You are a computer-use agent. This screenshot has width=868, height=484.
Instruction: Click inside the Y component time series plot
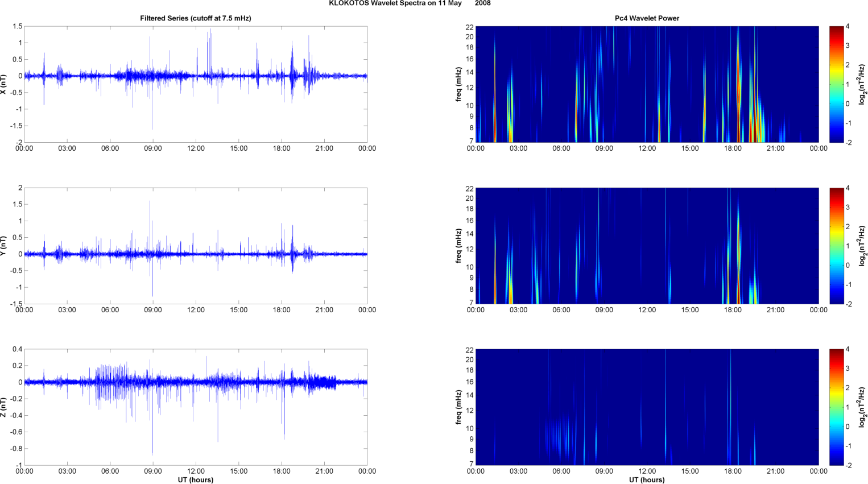[x=195, y=246]
